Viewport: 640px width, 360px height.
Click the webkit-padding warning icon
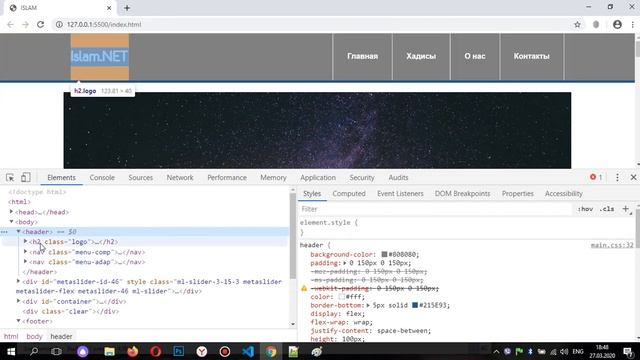point(304,288)
